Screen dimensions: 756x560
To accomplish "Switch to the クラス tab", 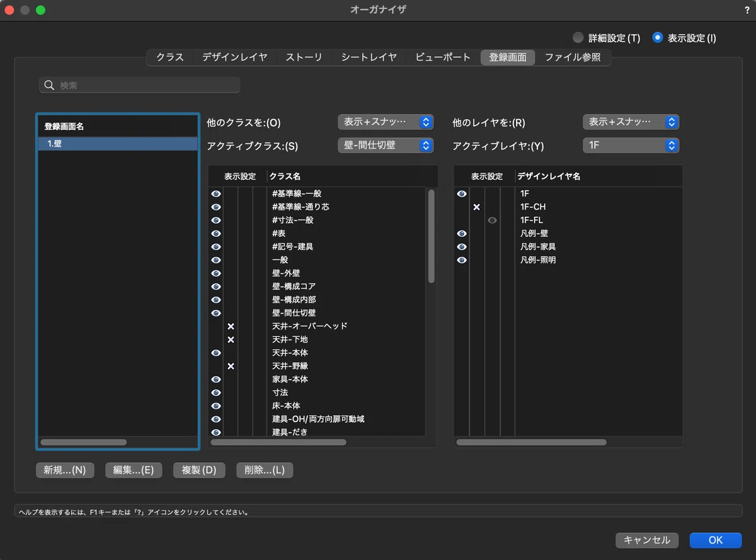I will 170,57.
